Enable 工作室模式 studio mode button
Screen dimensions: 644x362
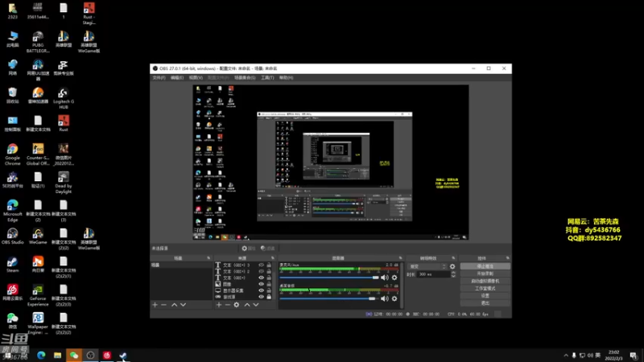tap(485, 289)
